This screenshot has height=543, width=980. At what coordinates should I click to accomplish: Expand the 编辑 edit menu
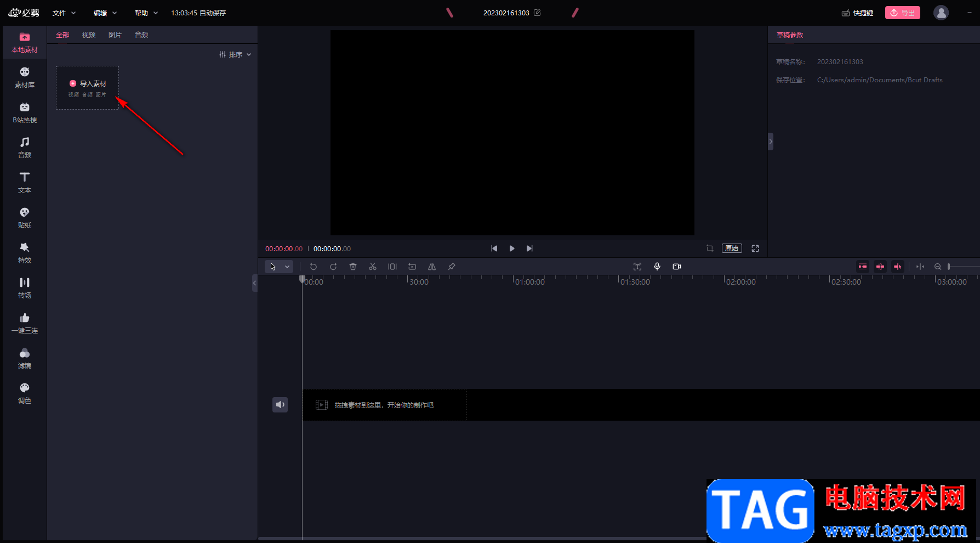pos(105,13)
